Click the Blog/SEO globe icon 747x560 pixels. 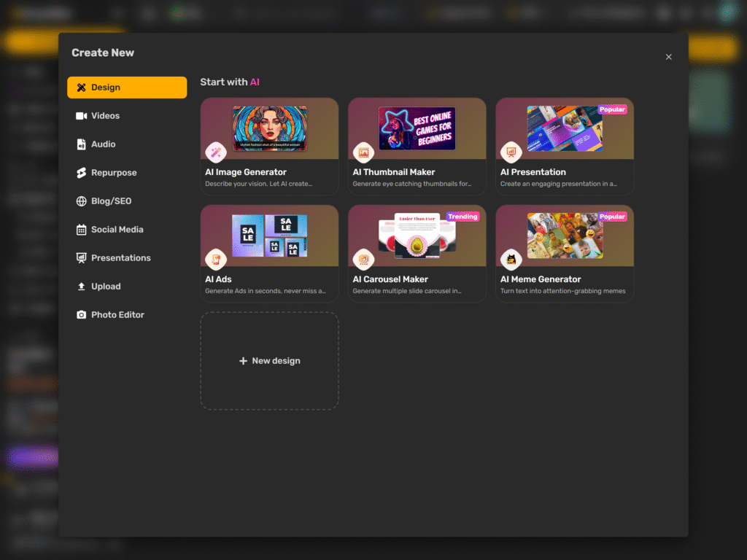point(81,201)
